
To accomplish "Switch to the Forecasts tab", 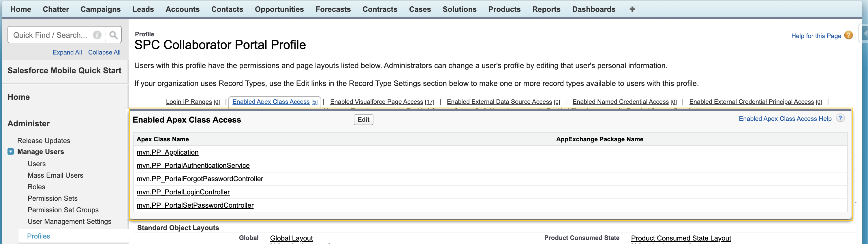I will (x=333, y=9).
